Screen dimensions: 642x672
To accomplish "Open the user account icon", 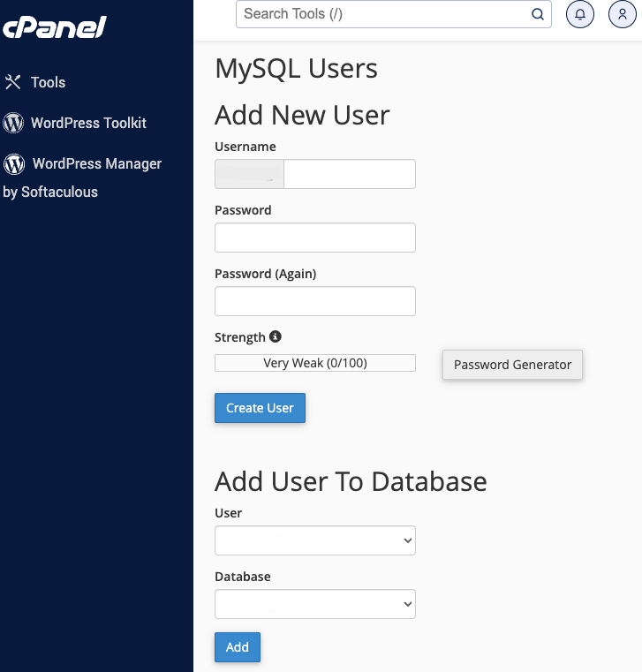I will (x=623, y=14).
